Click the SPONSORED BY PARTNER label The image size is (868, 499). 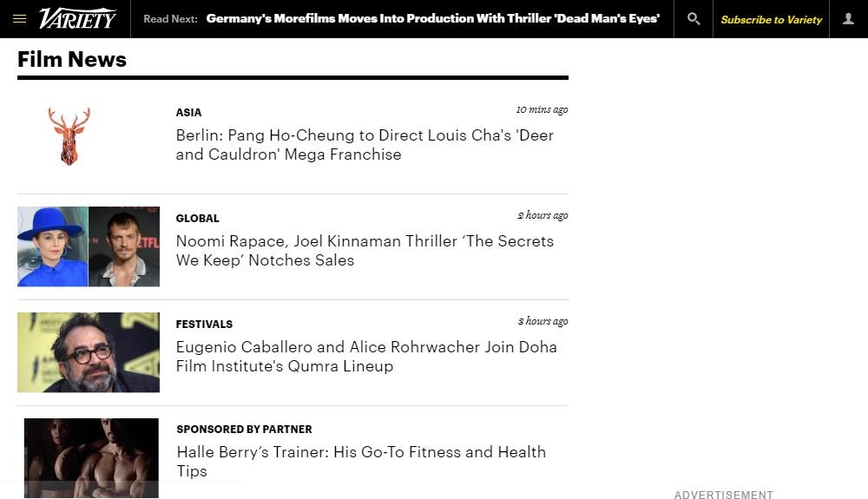coord(244,429)
